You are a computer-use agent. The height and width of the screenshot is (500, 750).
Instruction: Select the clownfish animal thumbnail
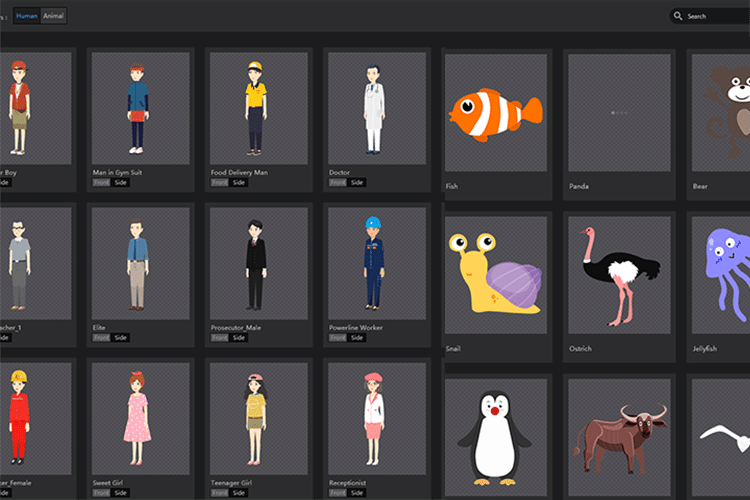click(494, 111)
